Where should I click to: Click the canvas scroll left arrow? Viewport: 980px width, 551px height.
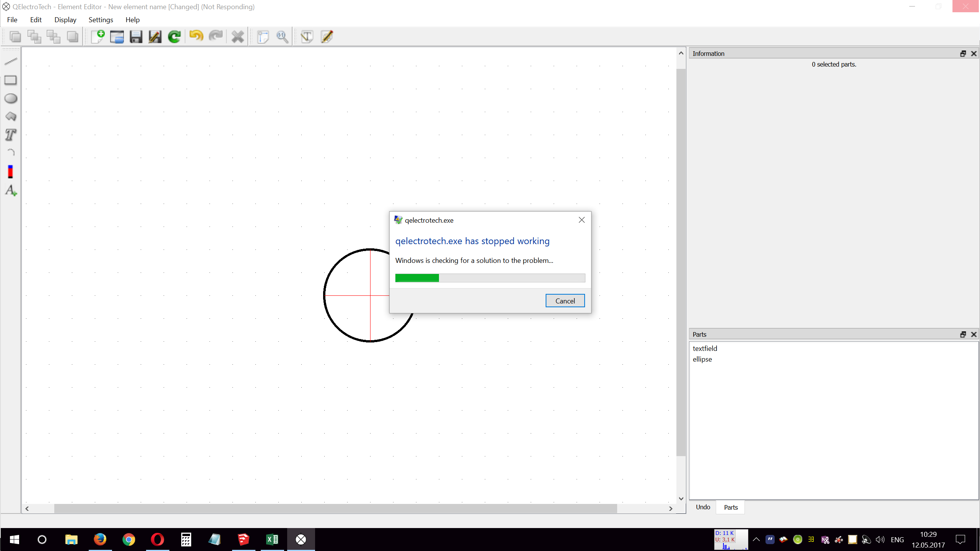tap(27, 509)
